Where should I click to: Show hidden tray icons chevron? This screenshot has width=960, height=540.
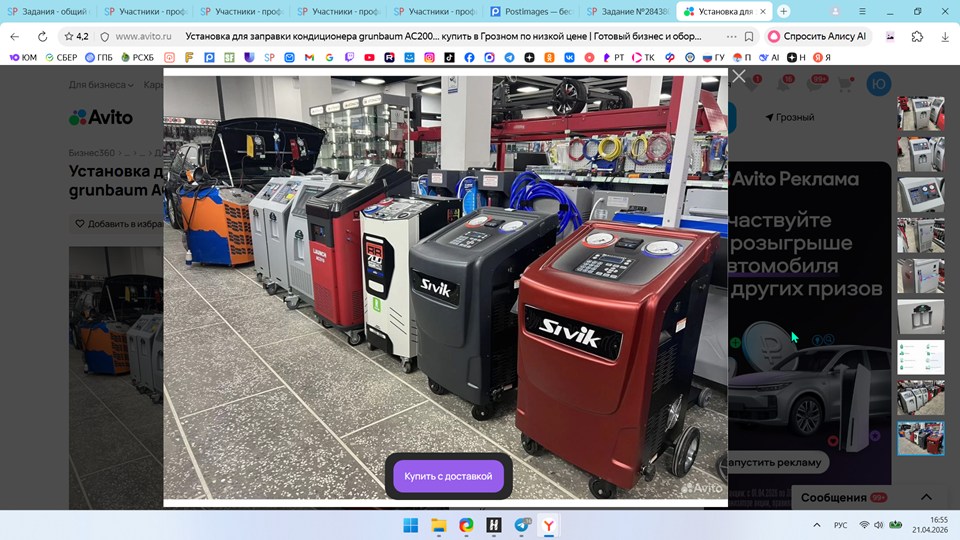tap(817, 525)
